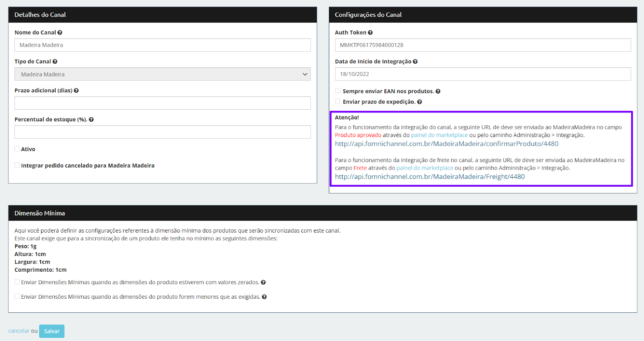Screen dimensions: 644x341
Task: Click Salvar button
Action: click(x=52, y=331)
